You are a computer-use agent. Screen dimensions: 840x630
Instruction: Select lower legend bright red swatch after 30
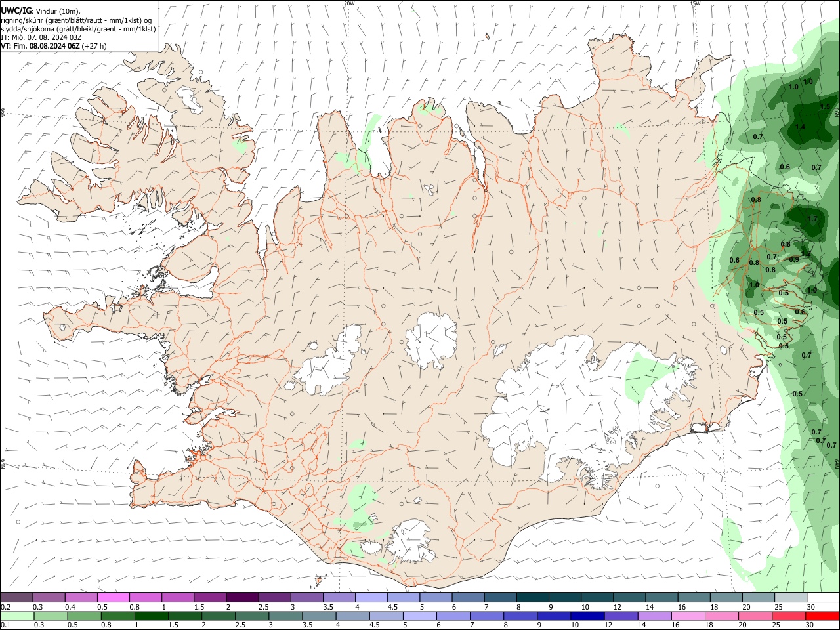(x=821, y=616)
